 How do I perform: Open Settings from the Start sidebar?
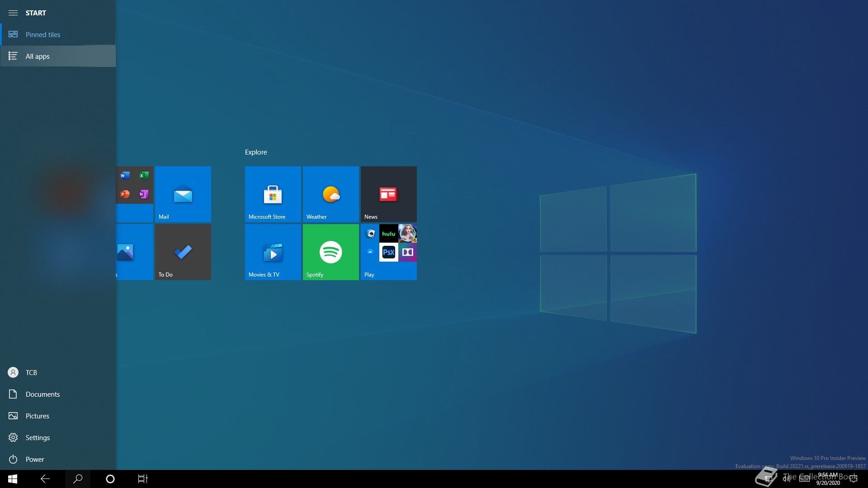tap(38, 437)
